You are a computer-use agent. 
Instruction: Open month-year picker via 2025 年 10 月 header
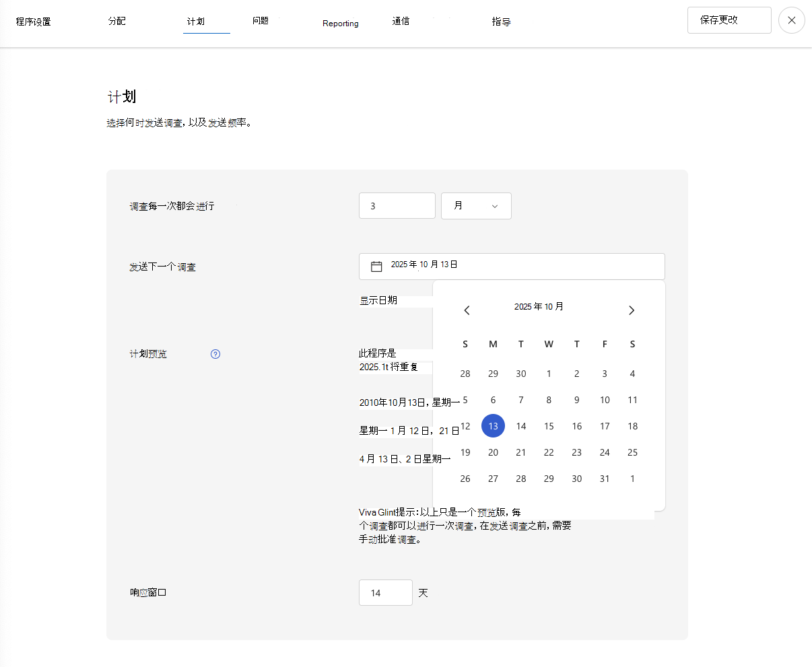click(539, 306)
